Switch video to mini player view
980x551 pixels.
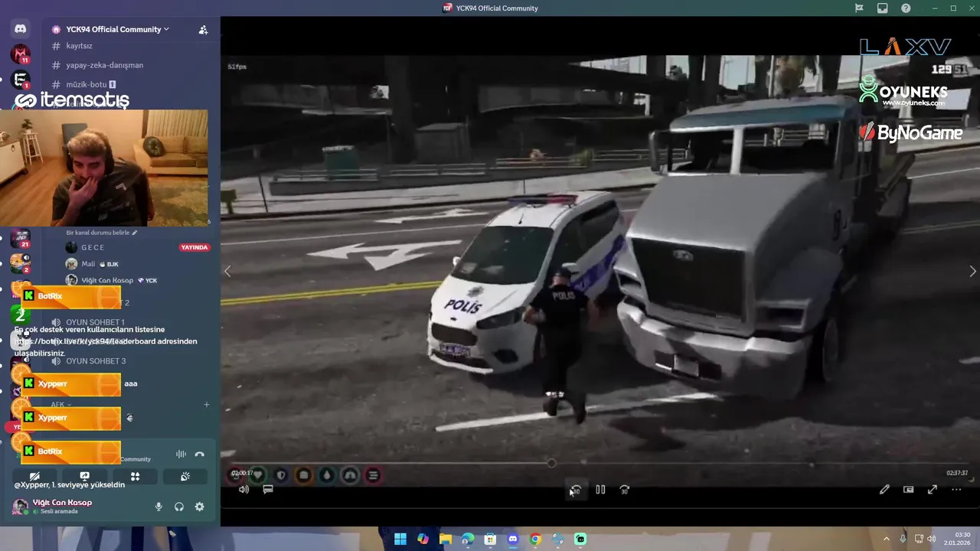click(909, 490)
